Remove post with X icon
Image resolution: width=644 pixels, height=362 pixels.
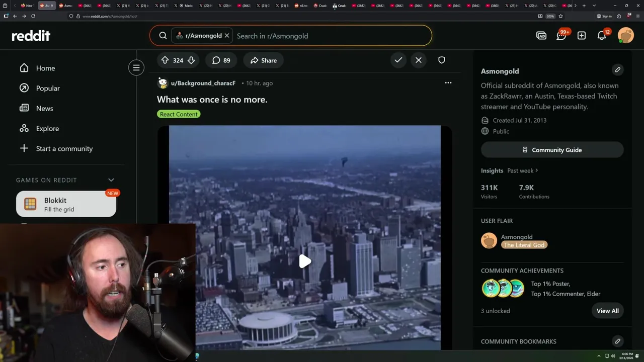(419, 60)
